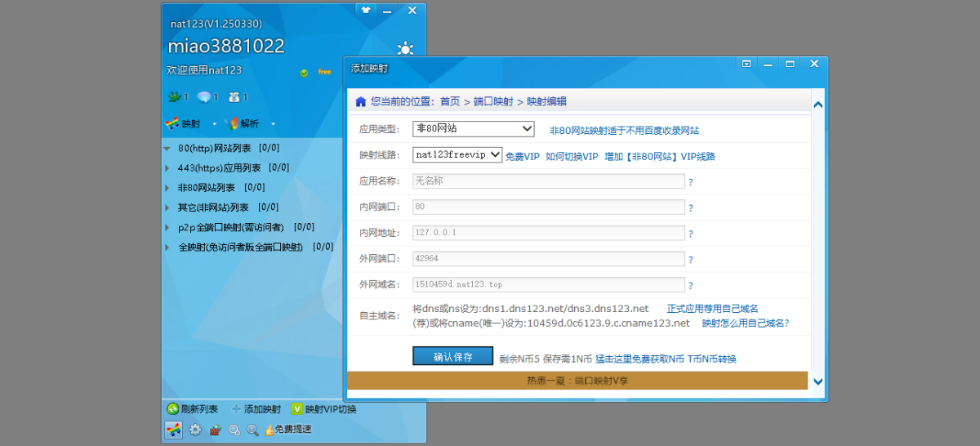Click the 映射怎么用自己域名? link
The height and width of the screenshot is (446, 980).
746,323
